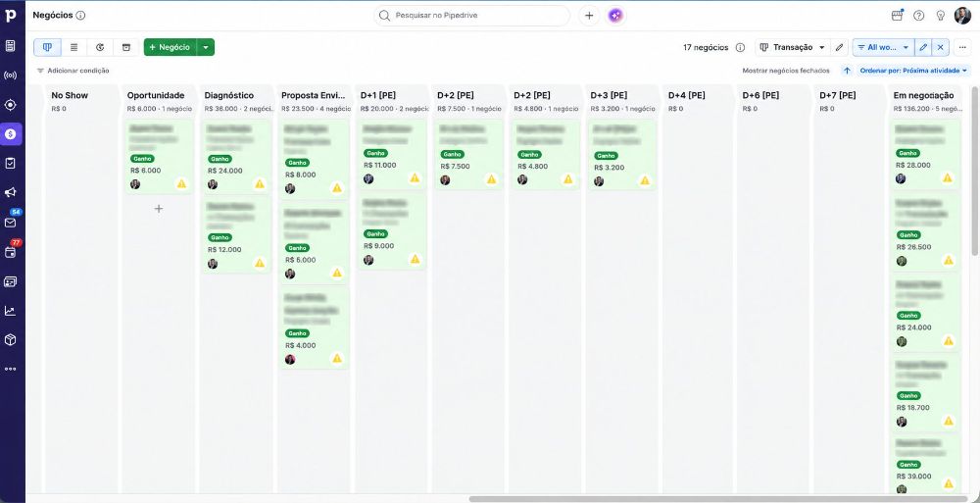
Task: Click the info icon next to Negócios title
Action: [x=80, y=15]
